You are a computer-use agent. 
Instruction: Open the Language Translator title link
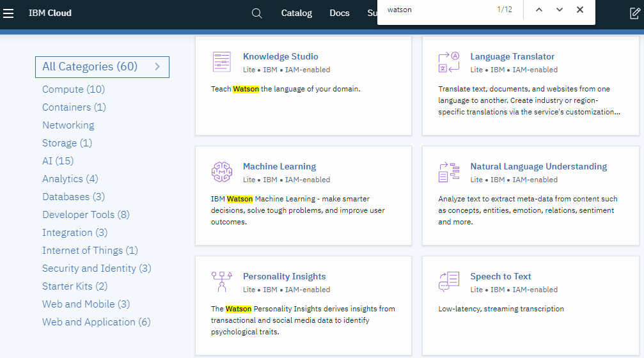pos(512,57)
